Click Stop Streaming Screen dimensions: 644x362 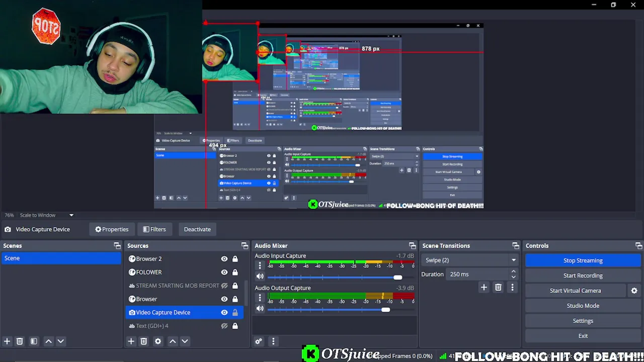coord(583,260)
